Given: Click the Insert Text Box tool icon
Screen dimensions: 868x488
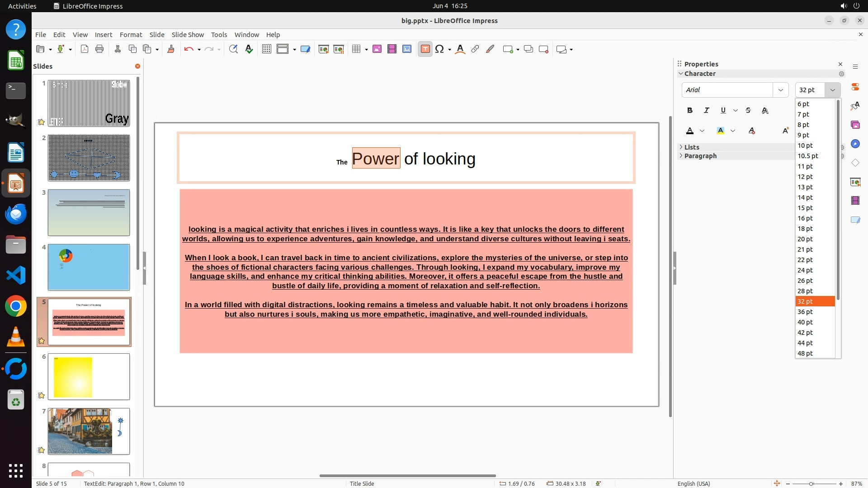Looking at the screenshot, I should point(425,49).
